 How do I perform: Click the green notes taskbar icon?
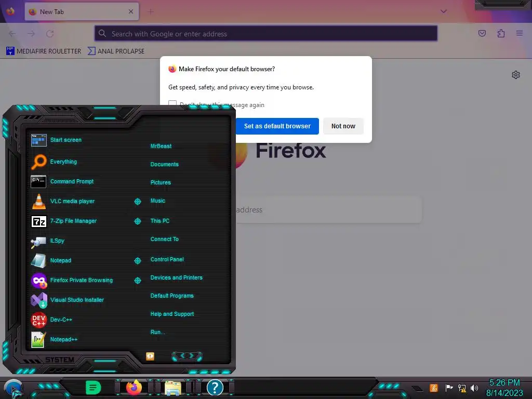93,388
